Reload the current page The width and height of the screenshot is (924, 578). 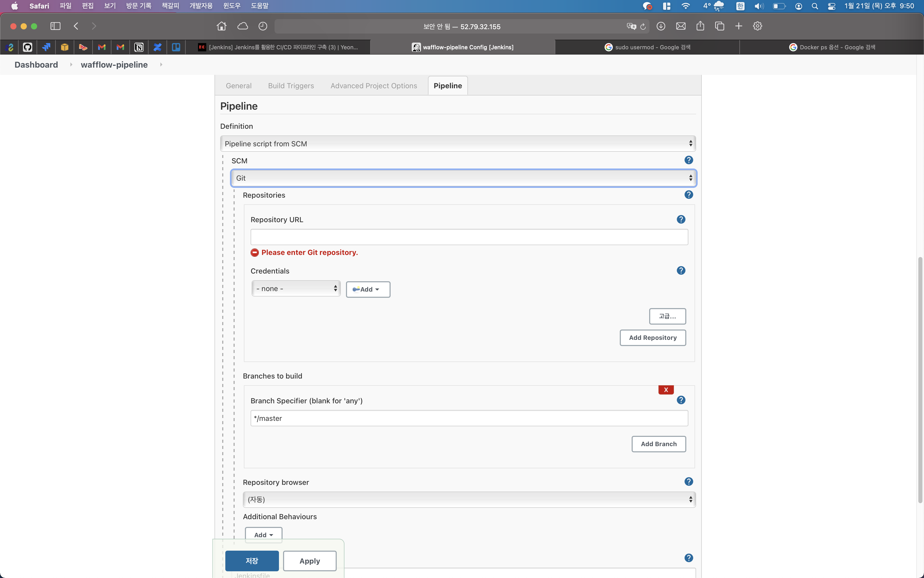(643, 26)
